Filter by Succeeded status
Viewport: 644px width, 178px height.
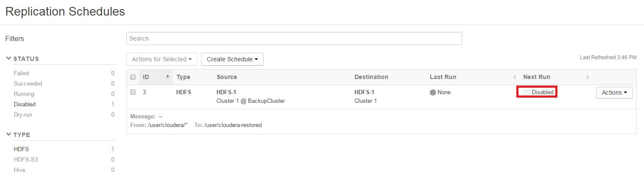[x=28, y=83]
